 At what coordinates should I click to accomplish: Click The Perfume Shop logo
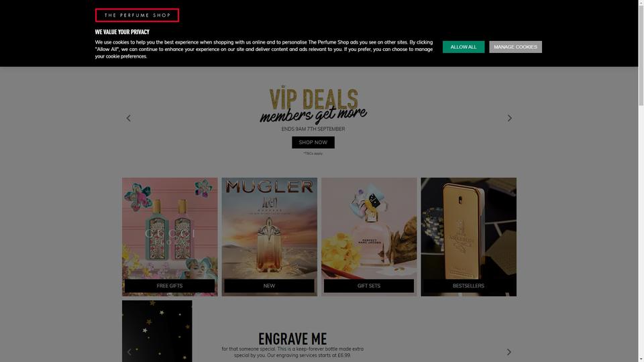[x=137, y=15]
